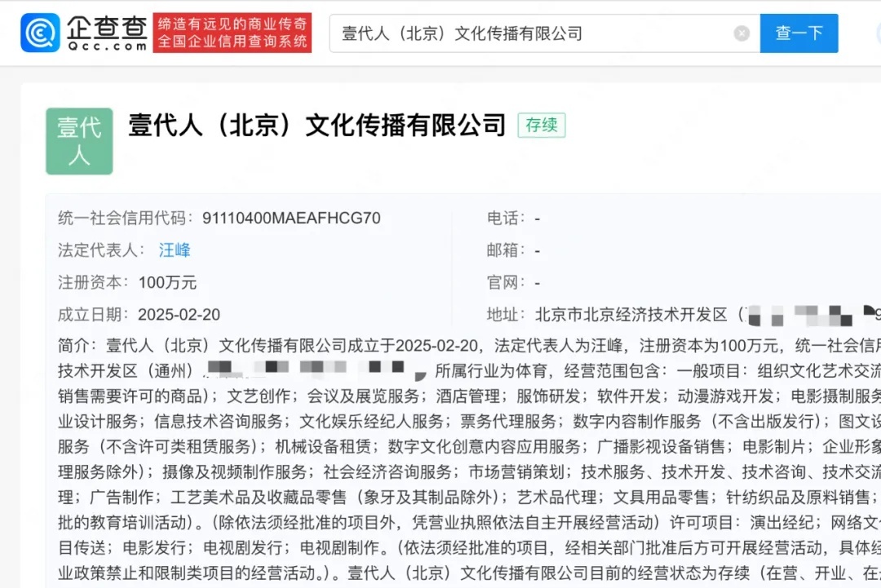The width and height of the screenshot is (881, 588).
Task: Click text 所属行业为体育 in the description
Action: coord(491,370)
